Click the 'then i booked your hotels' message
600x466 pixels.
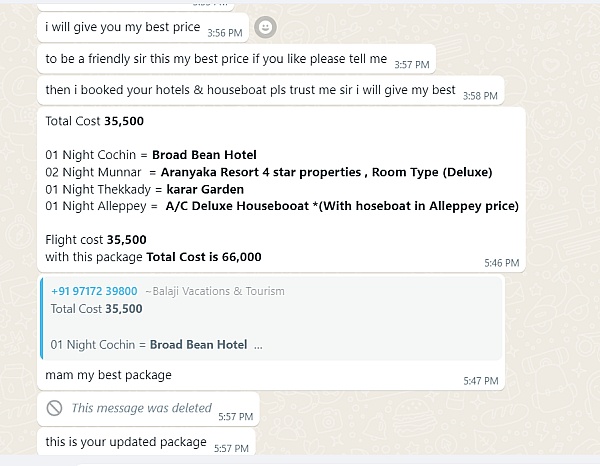271,90
